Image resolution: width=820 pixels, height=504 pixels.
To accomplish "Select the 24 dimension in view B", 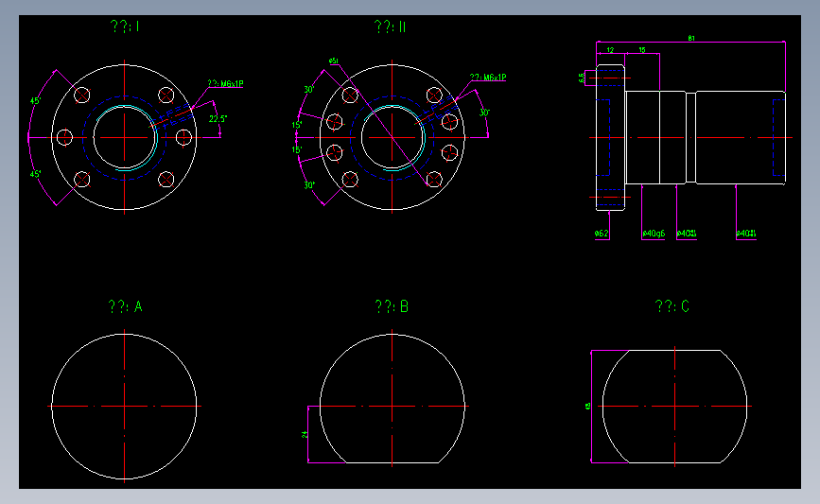I will [x=305, y=434].
